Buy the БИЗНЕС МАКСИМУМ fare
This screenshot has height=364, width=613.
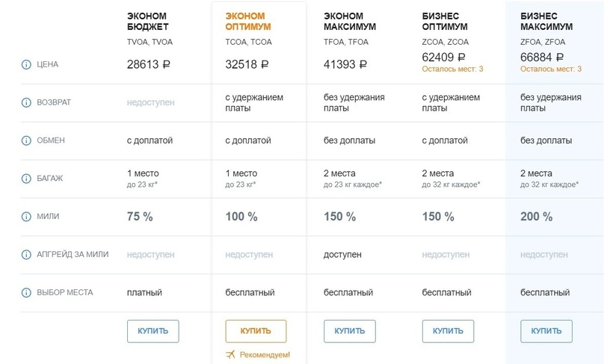[546, 331]
